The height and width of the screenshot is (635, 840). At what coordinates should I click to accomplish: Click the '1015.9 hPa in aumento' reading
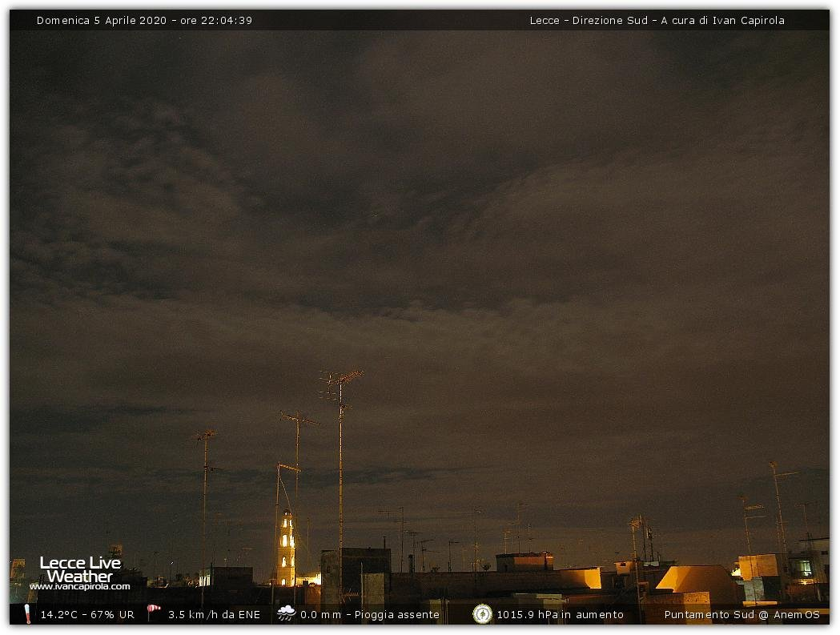click(x=561, y=615)
